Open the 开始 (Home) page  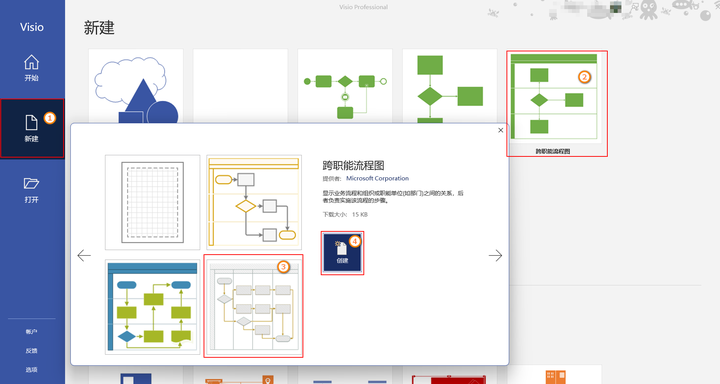click(x=32, y=68)
